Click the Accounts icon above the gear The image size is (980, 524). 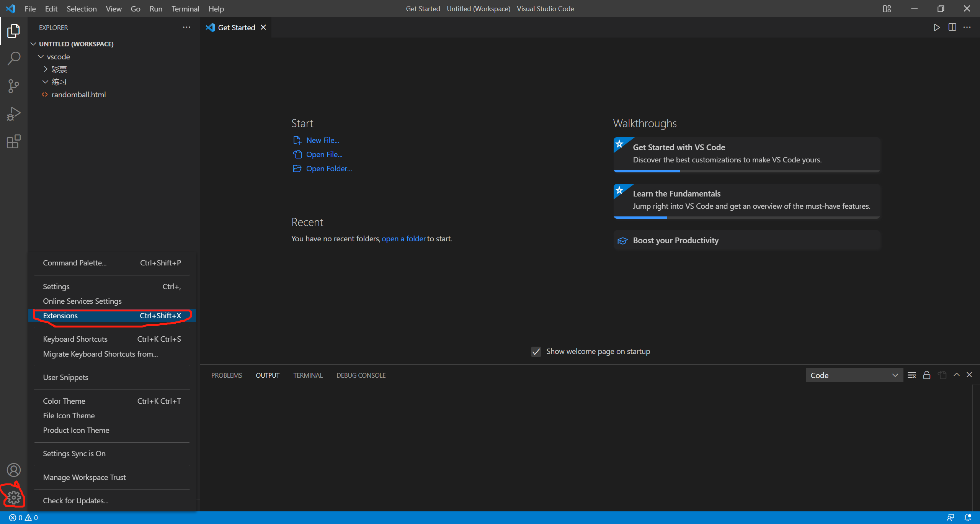click(13, 470)
